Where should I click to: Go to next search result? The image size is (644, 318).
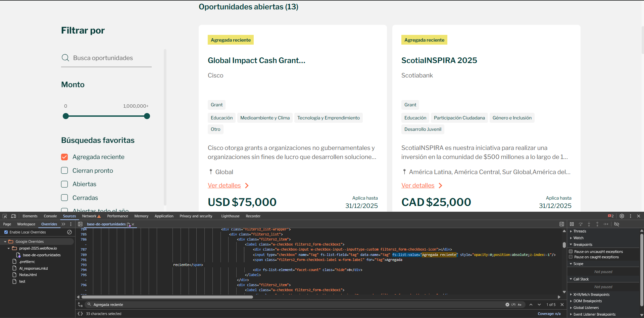(x=539, y=305)
